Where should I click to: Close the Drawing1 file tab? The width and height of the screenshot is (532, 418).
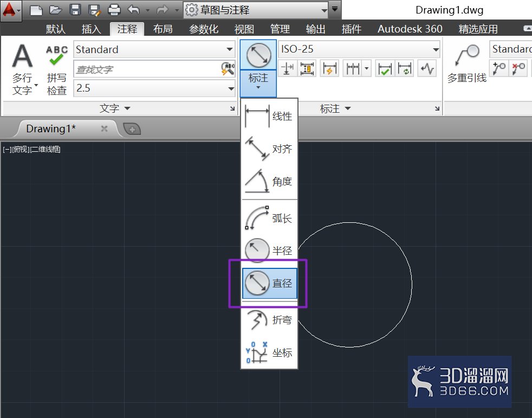[x=104, y=128]
